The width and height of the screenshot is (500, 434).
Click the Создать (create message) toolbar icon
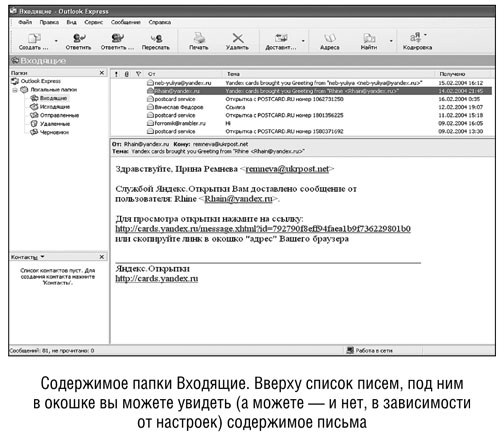point(34,38)
